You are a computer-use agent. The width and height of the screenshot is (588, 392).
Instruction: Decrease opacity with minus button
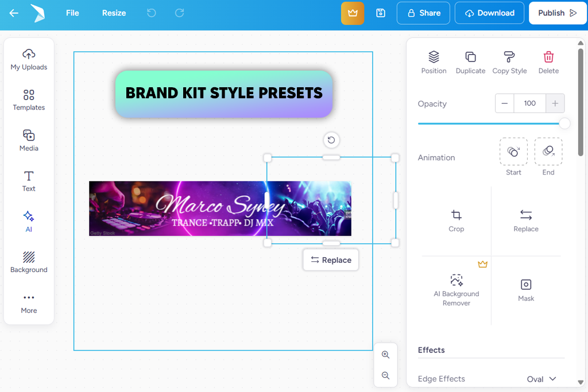[x=505, y=103]
